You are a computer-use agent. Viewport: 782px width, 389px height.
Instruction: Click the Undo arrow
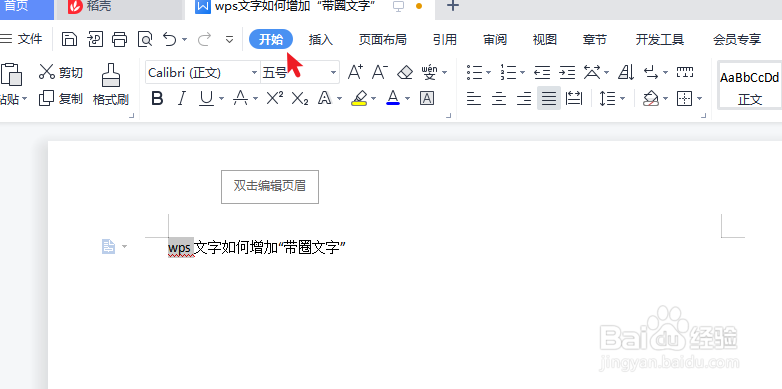click(170, 39)
